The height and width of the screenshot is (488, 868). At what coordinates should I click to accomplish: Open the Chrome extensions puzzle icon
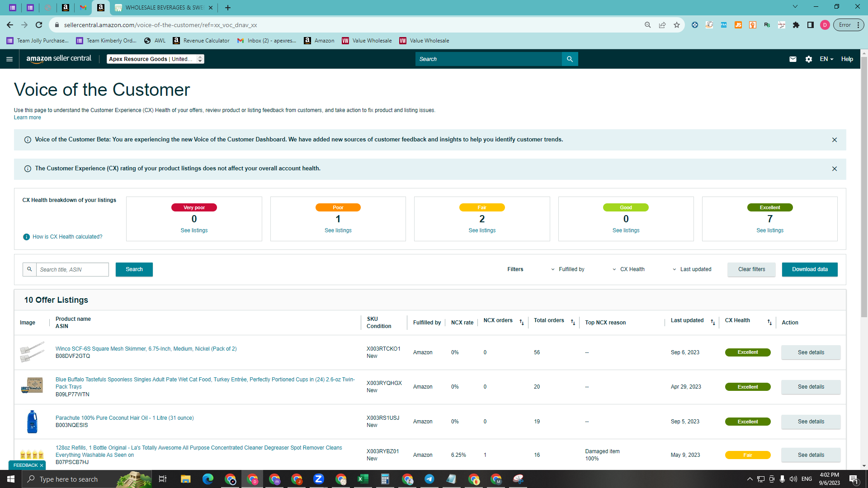coord(796,25)
